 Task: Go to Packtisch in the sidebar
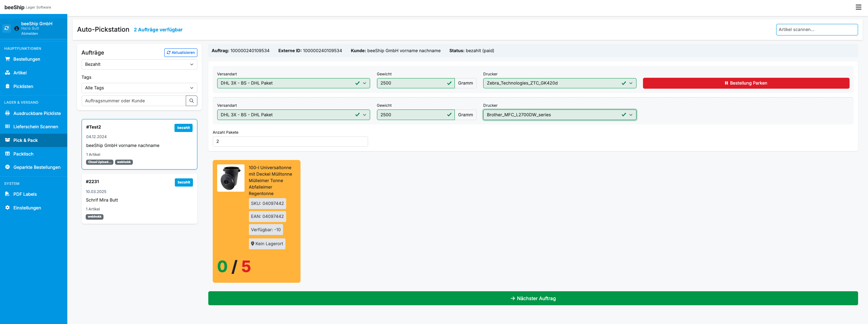(23, 154)
